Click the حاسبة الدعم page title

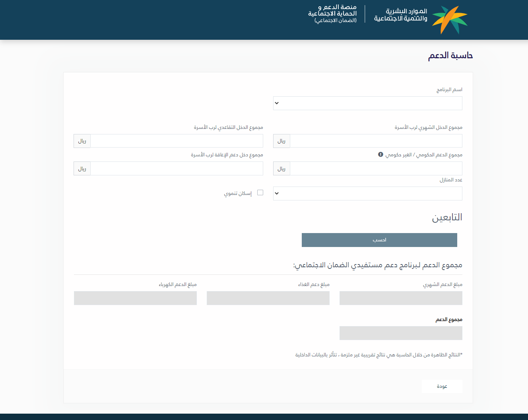[450, 56]
